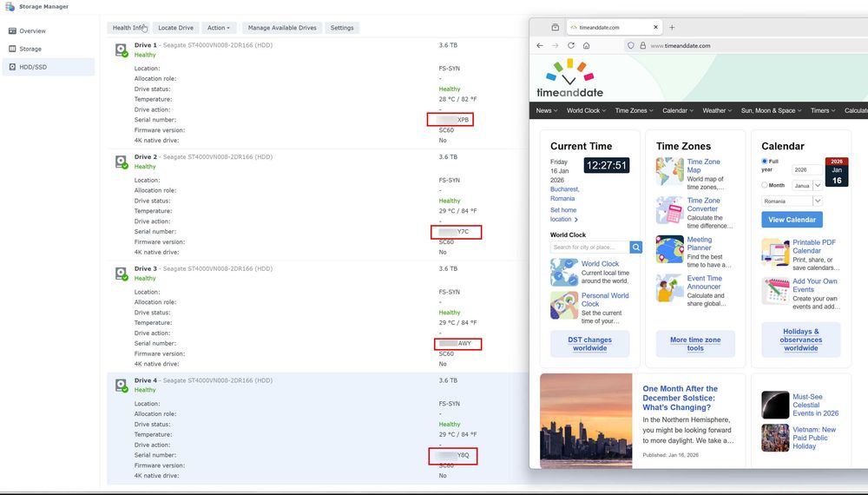Click the Overview sidebar icon

12,31
